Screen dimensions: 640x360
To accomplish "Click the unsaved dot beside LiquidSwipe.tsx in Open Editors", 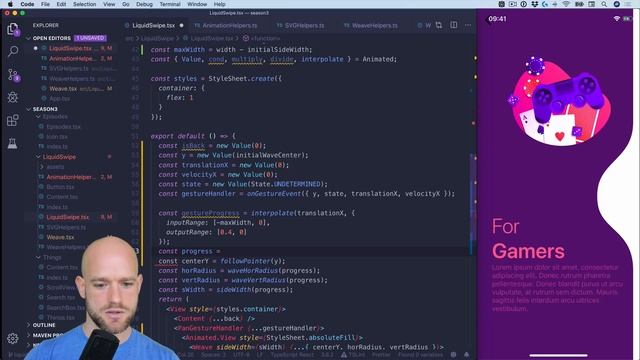I will 36,48.
